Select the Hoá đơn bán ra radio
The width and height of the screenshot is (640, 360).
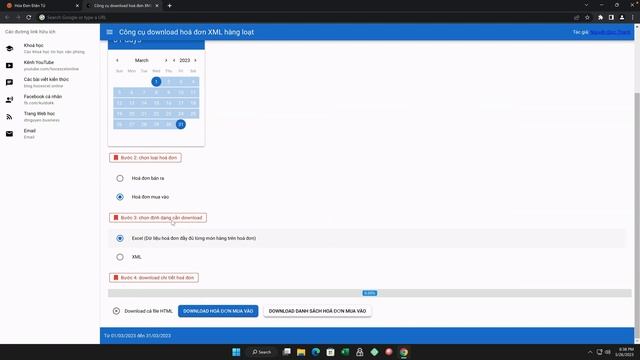[120, 178]
